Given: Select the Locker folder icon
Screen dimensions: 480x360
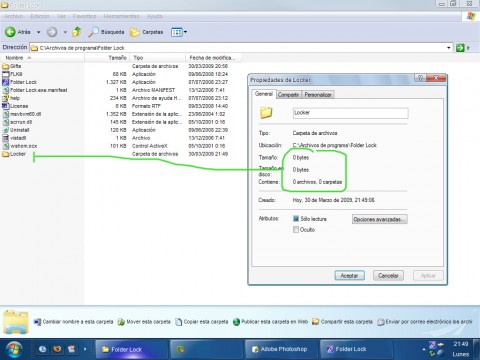Looking at the screenshot, I should pos(6,154).
